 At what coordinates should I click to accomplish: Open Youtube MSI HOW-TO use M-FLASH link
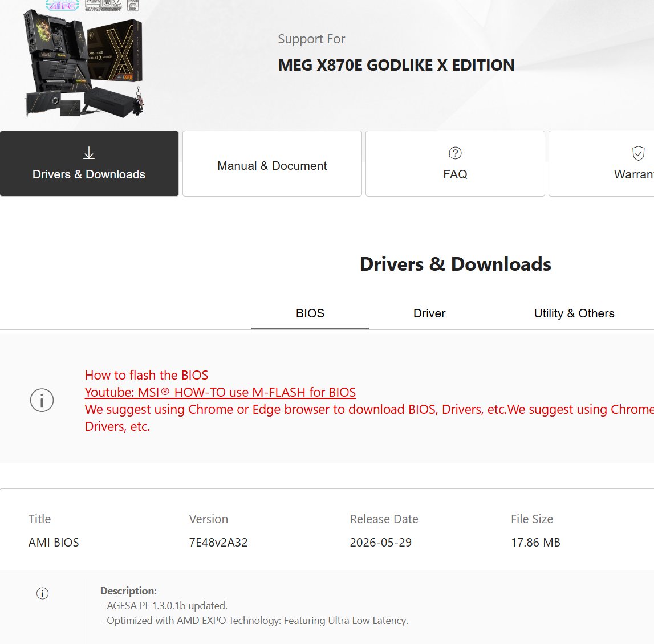[220, 392]
